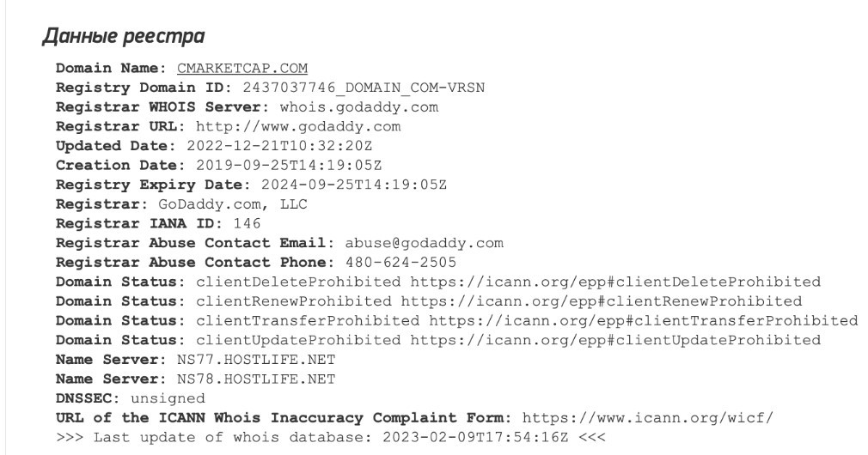Click the abuse phone 480-624-2505
Image resolution: width=868 pixels, height=455 pixels.
coord(400,262)
